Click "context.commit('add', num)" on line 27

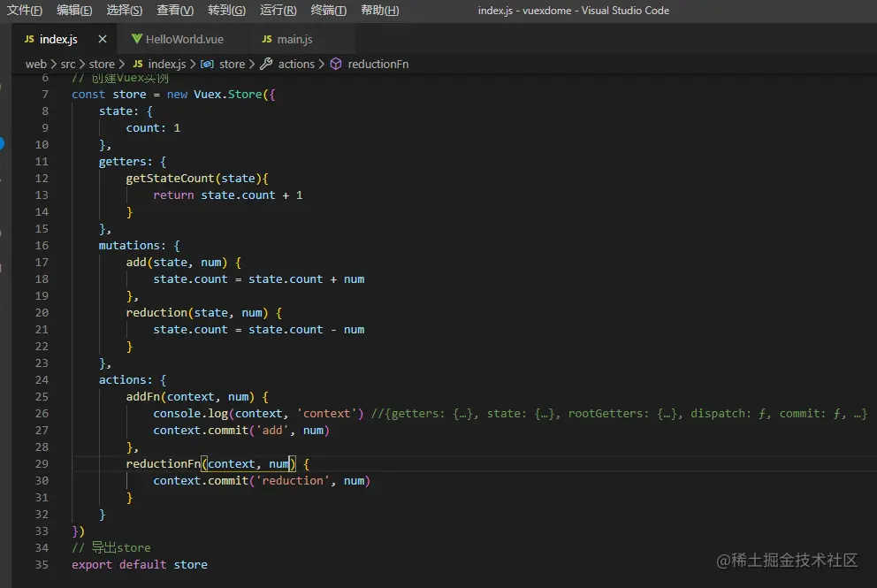click(241, 430)
